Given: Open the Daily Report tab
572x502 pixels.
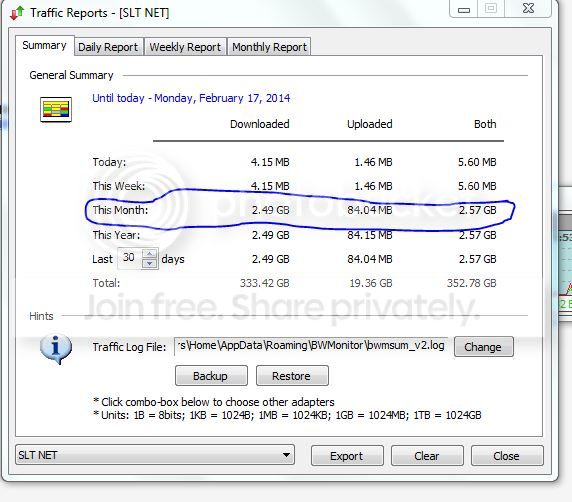Looking at the screenshot, I should pyautogui.click(x=108, y=47).
